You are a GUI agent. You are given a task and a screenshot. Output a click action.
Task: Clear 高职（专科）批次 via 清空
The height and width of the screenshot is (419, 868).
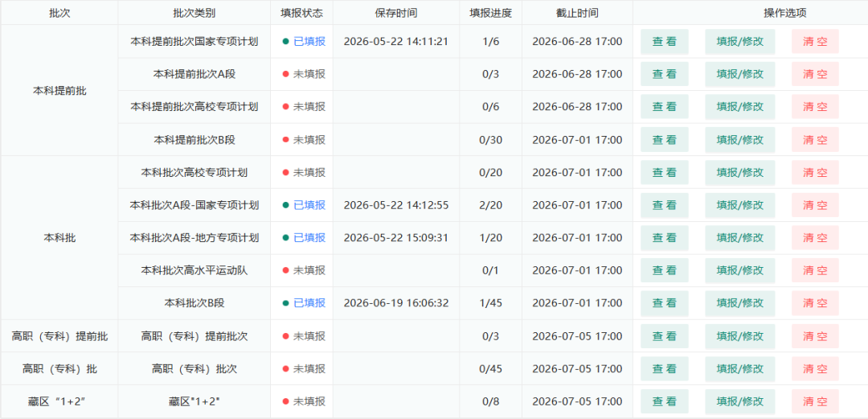tap(815, 368)
